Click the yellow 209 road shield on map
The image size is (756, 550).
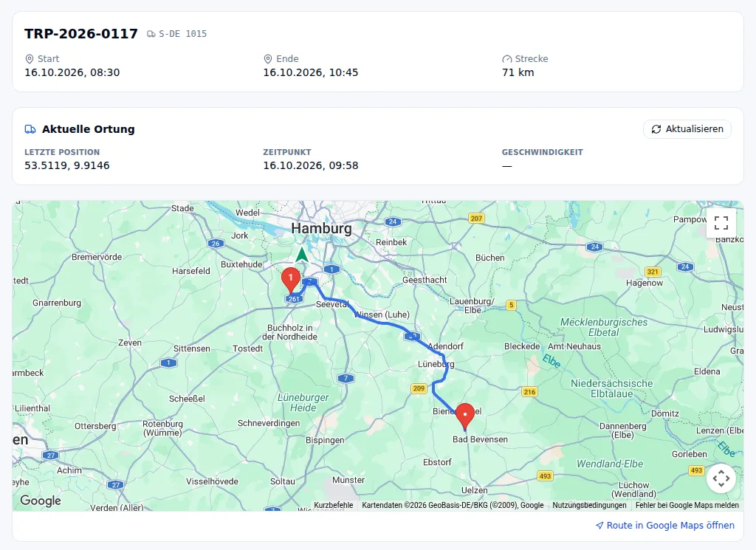(x=419, y=388)
